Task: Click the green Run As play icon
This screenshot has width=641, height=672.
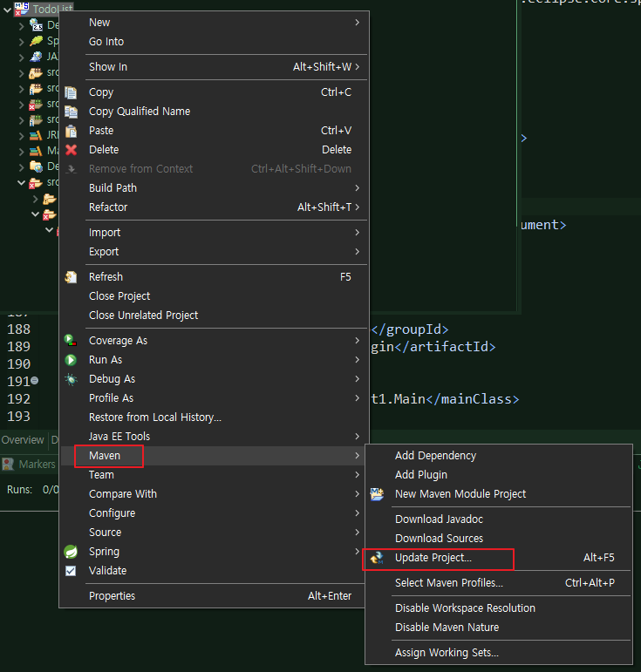Action: tap(71, 360)
